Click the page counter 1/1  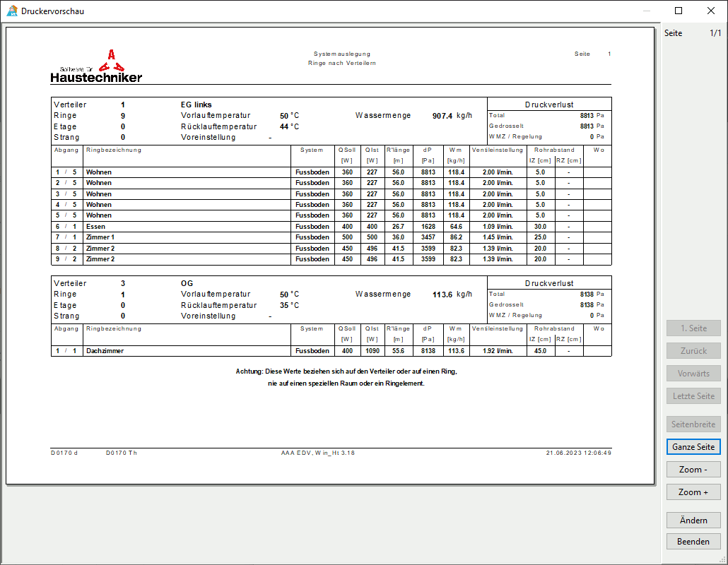point(715,33)
